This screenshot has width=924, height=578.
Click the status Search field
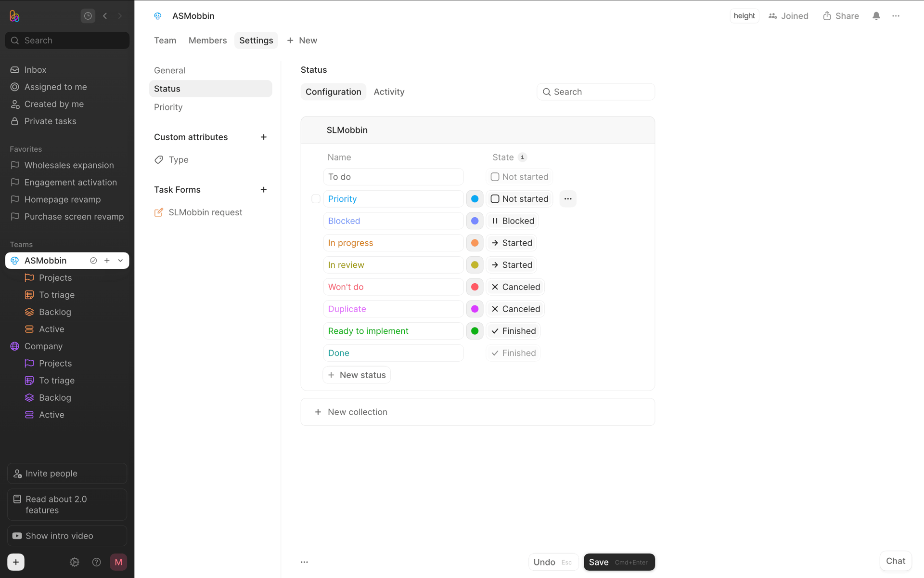pyautogui.click(x=596, y=92)
